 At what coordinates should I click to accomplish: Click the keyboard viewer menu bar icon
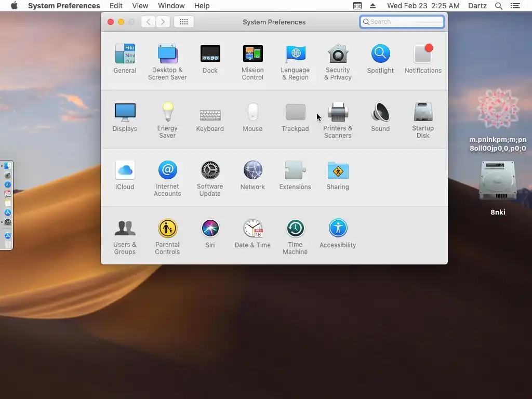357,6
